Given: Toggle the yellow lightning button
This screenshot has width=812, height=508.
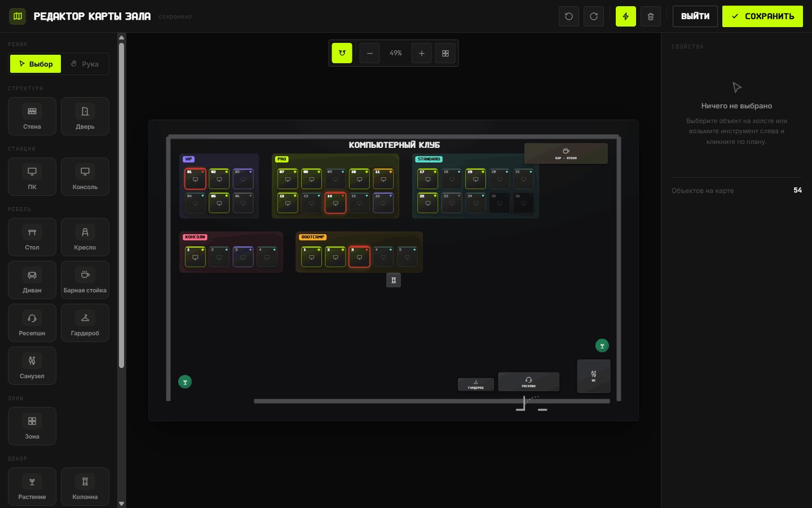Looking at the screenshot, I should coord(626,16).
